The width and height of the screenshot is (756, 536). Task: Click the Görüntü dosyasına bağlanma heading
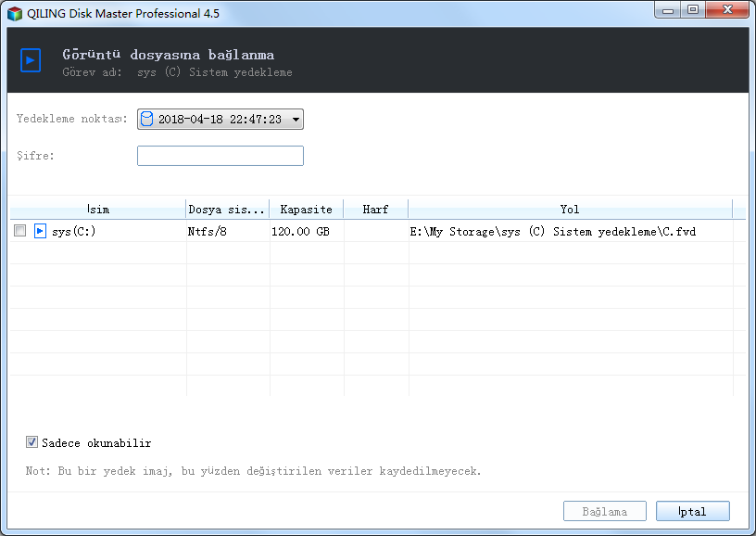[169, 55]
